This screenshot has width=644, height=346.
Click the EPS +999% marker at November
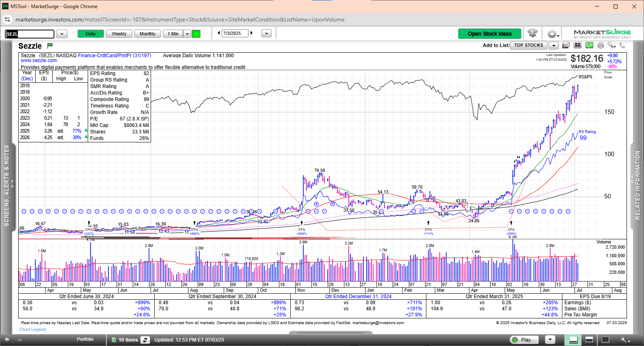tap(302, 229)
